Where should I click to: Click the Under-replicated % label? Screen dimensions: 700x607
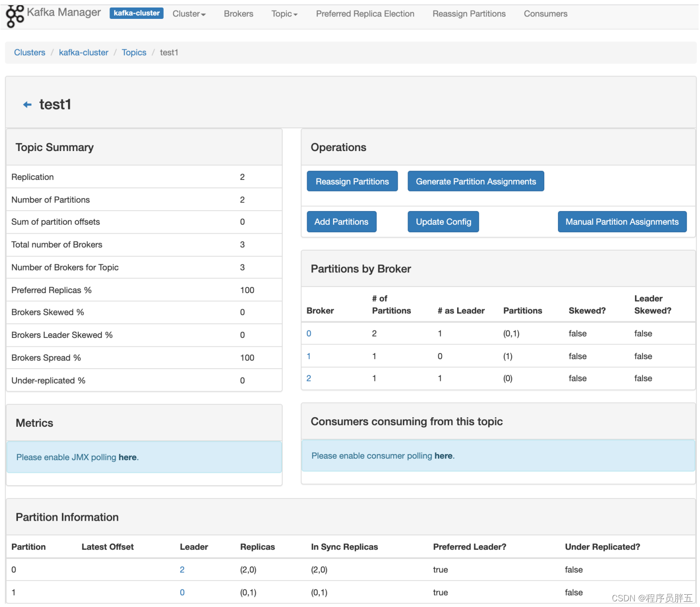[x=48, y=380]
